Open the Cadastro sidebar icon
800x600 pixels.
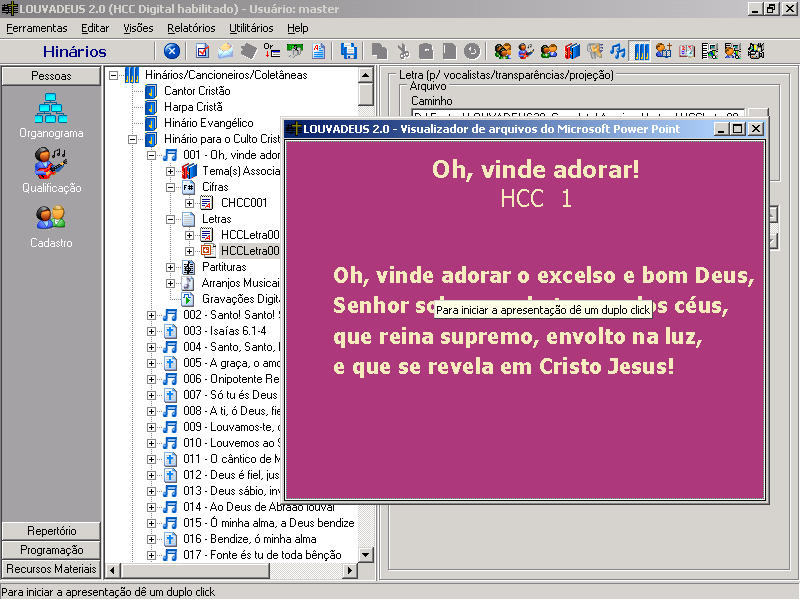[x=51, y=217]
